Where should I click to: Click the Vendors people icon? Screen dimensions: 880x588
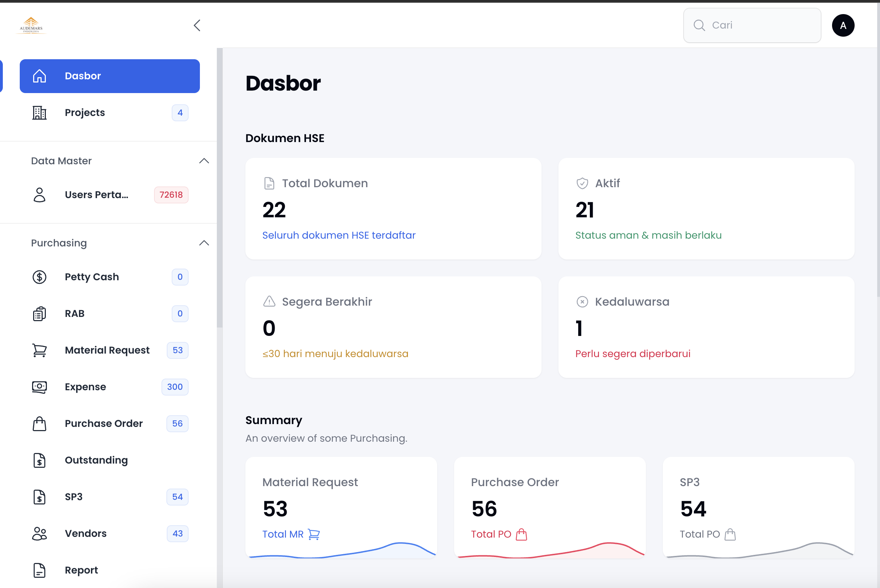[39, 533]
